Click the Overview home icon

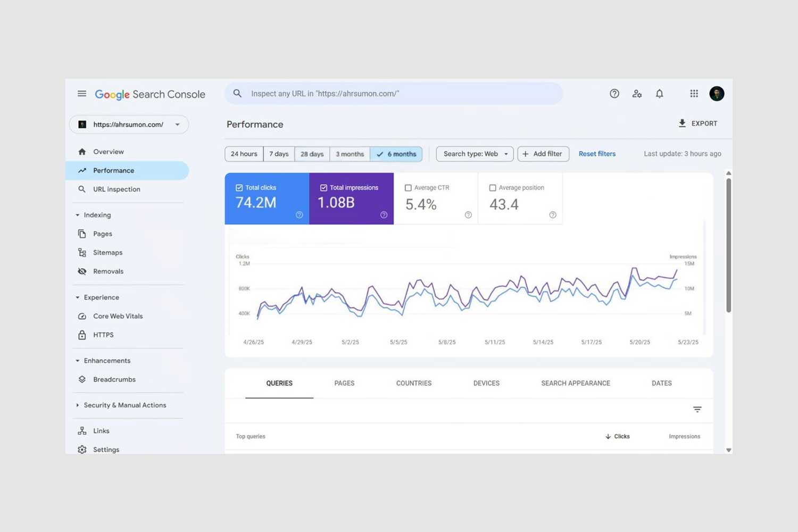(x=82, y=152)
